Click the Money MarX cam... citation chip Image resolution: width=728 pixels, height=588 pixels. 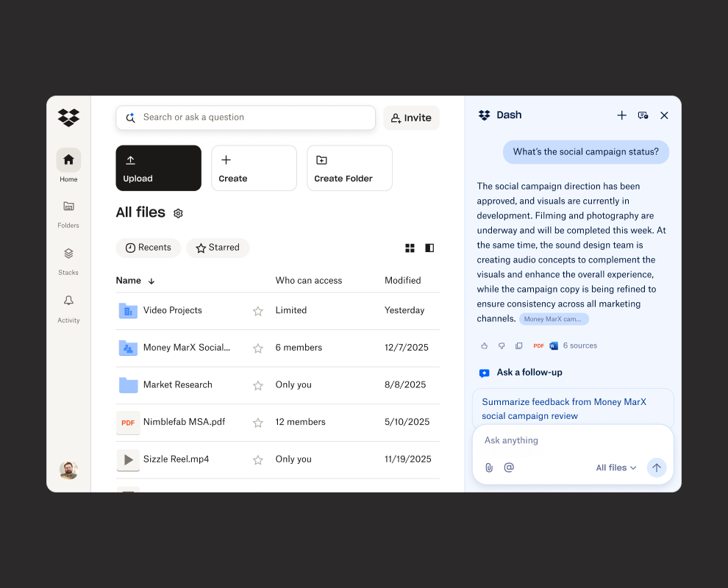click(554, 319)
